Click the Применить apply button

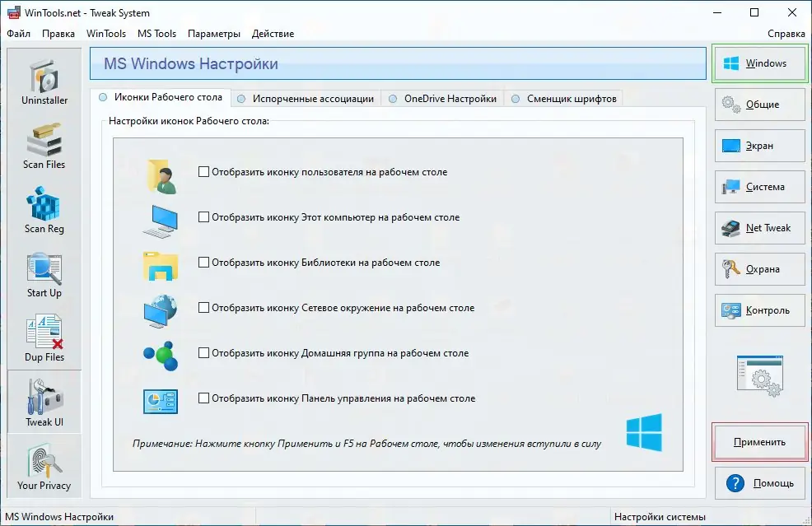pos(759,442)
